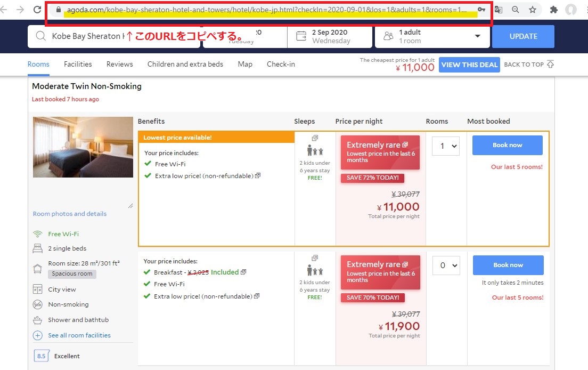Viewport: 588px width, 370px height.
Task: Open info icon beside Breakfast Included
Action: pyautogui.click(x=243, y=272)
